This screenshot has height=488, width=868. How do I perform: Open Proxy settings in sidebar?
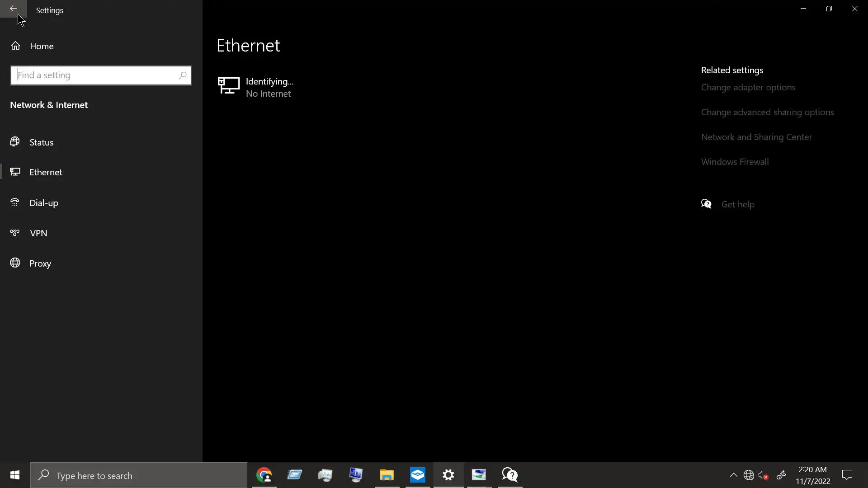coord(40,263)
